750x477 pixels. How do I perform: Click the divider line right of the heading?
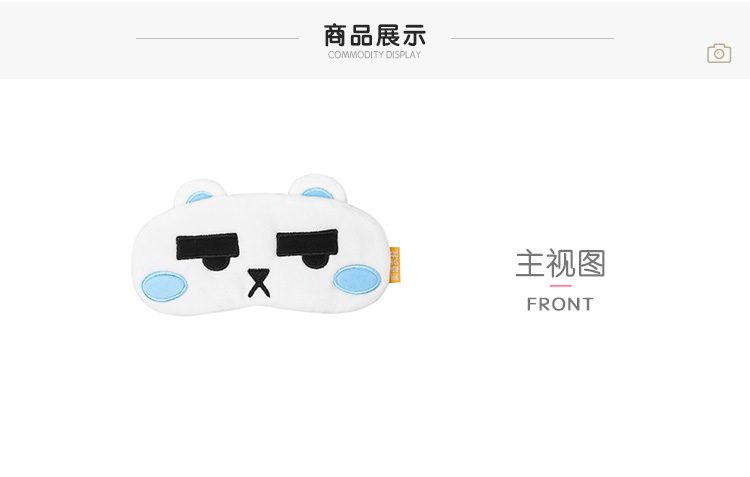tap(532, 38)
